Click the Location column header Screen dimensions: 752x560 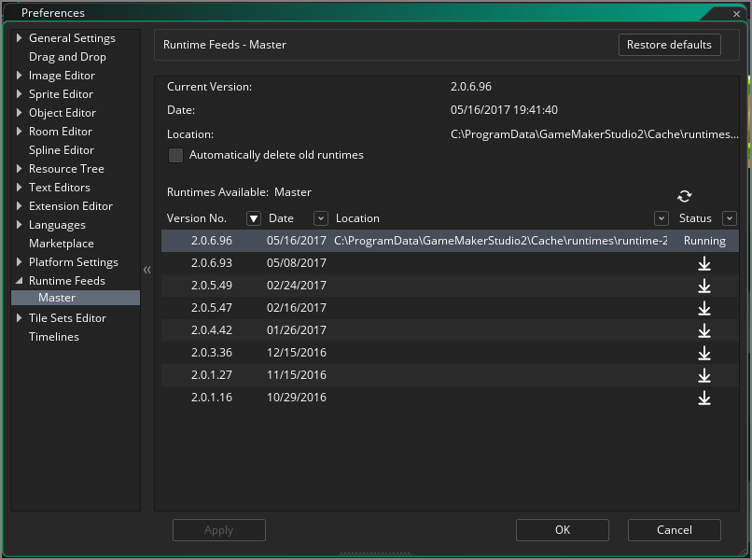point(357,218)
